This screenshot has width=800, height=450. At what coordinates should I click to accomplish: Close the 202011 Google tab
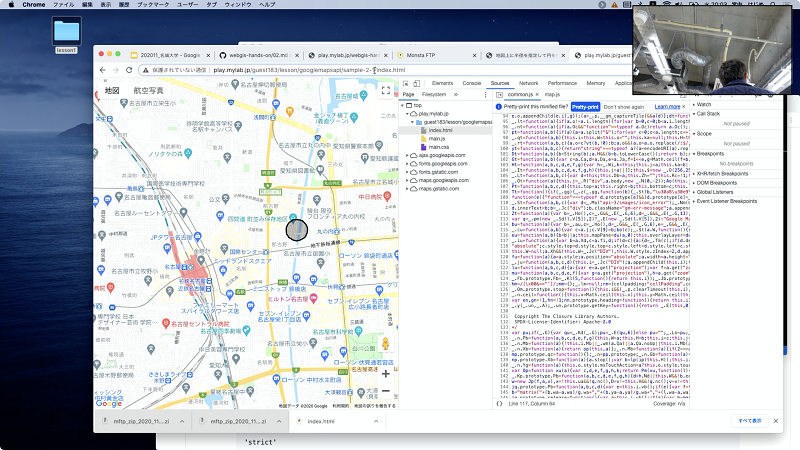coord(208,55)
